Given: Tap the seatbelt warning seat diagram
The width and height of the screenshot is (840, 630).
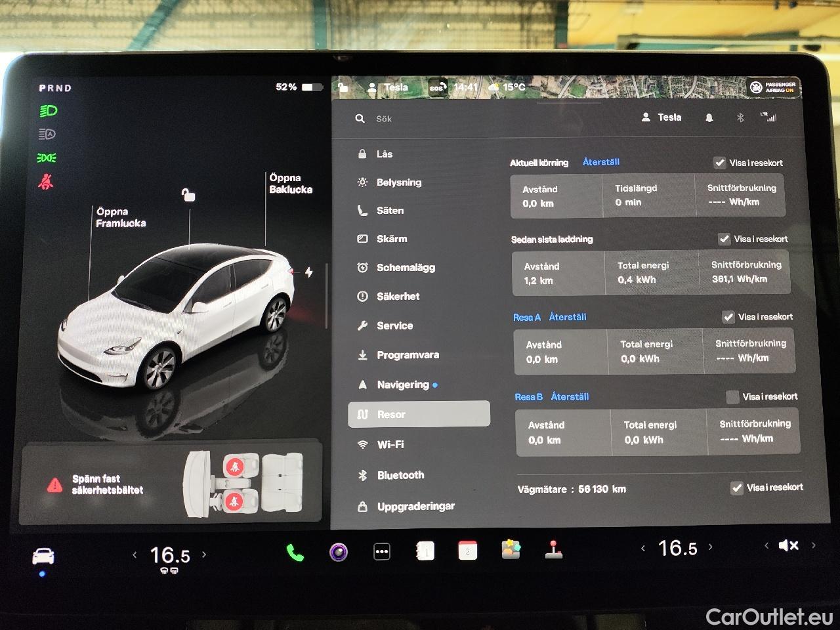Looking at the screenshot, I should pyautogui.click(x=243, y=484).
